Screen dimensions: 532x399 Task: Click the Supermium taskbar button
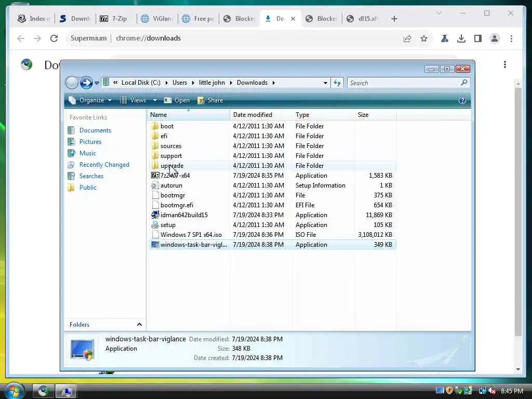(x=43, y=391)
